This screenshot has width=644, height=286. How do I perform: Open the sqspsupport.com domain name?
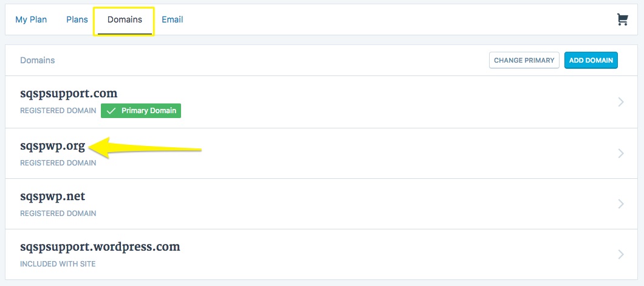[x=69, y=94]
